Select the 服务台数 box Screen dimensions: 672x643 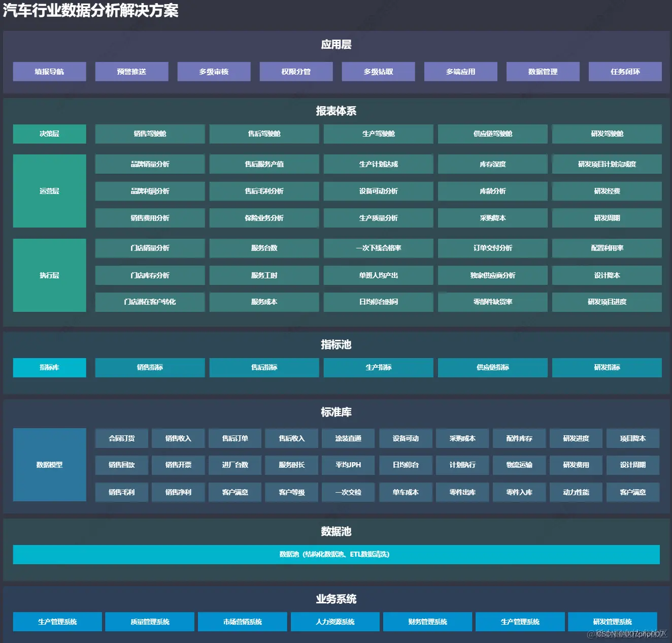click(x=264, y=248)
